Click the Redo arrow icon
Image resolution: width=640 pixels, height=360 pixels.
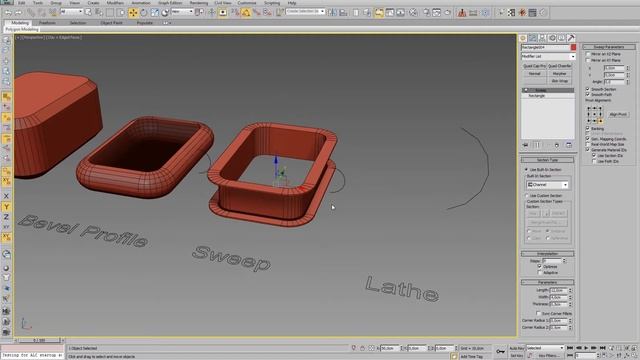coord(18,13)
